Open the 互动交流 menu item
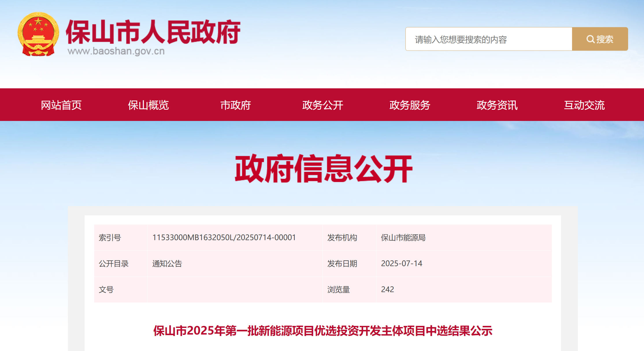644x351 pixels. click(x=584, y=105)
